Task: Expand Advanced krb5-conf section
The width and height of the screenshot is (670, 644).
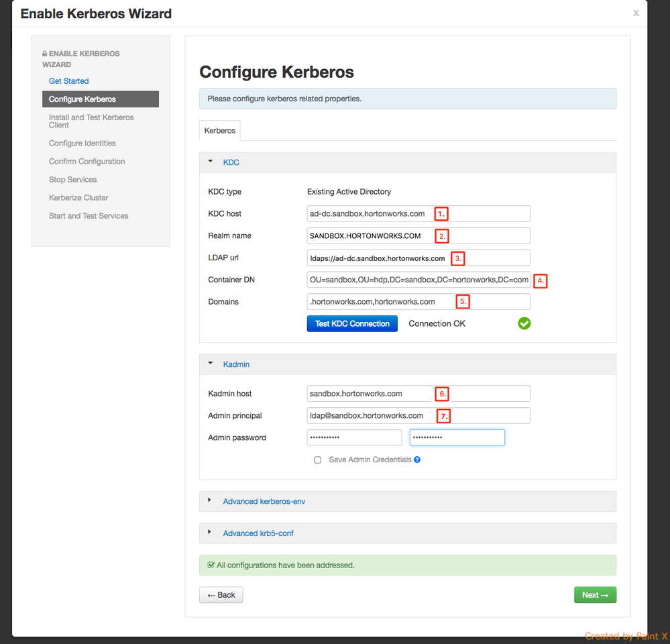Action: 258,533
